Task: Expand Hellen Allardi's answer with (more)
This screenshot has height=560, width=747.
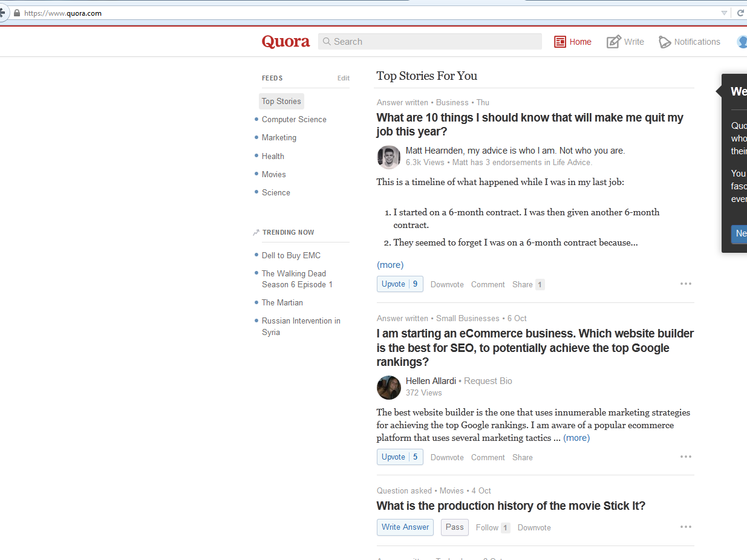Action: (x=576, y=438)
